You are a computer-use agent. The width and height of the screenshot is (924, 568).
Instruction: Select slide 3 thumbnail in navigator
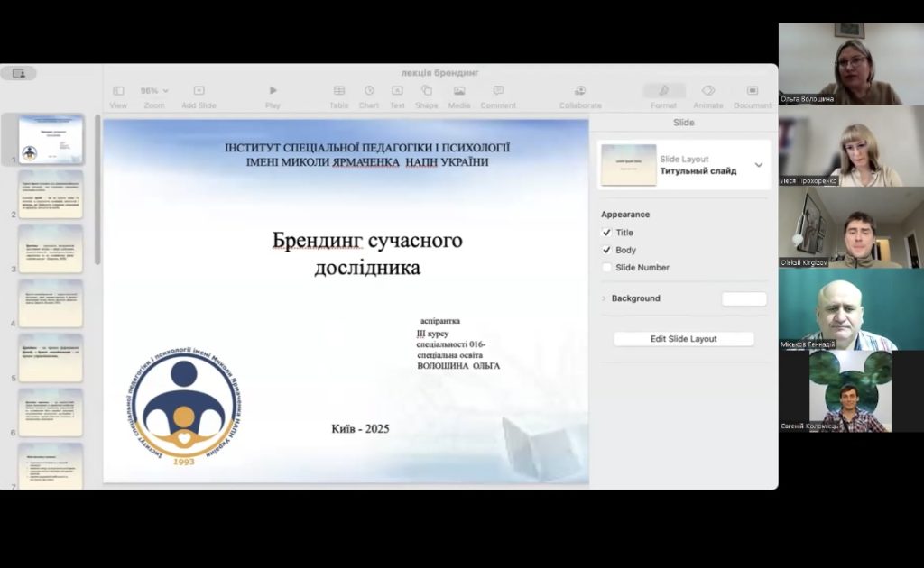(51, 249)
